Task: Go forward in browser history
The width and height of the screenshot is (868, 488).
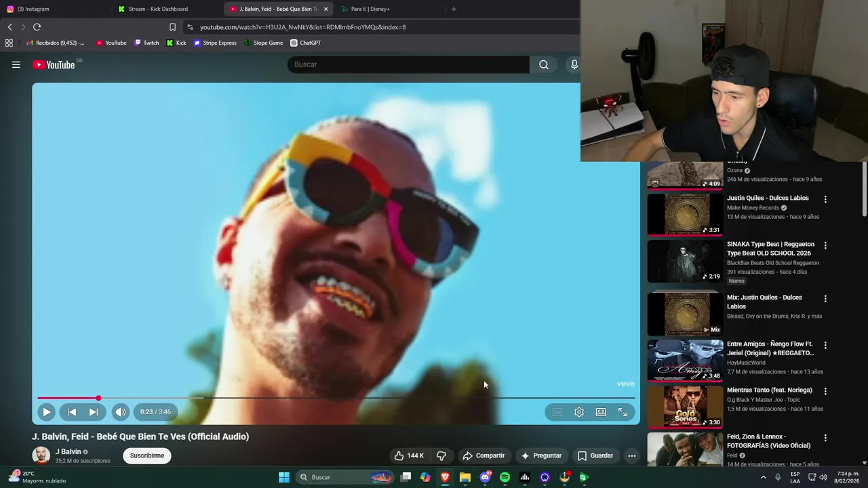Action: (x=23, y=27)
